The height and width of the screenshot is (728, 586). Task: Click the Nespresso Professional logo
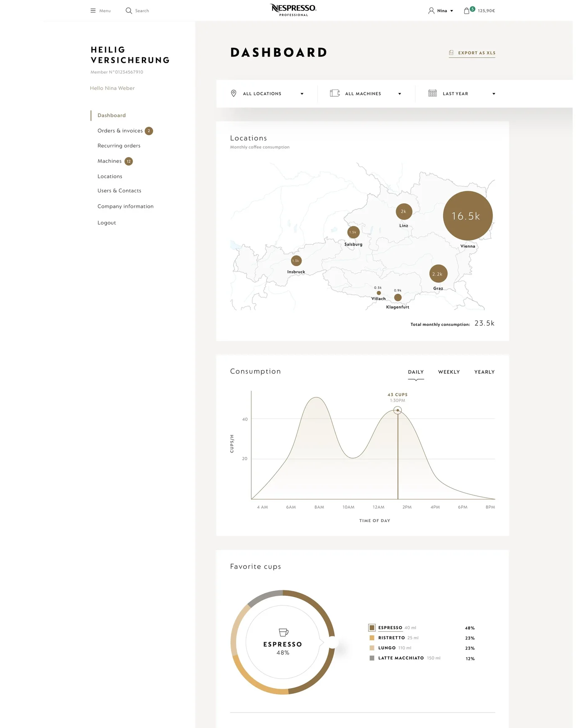click(293, 10)
